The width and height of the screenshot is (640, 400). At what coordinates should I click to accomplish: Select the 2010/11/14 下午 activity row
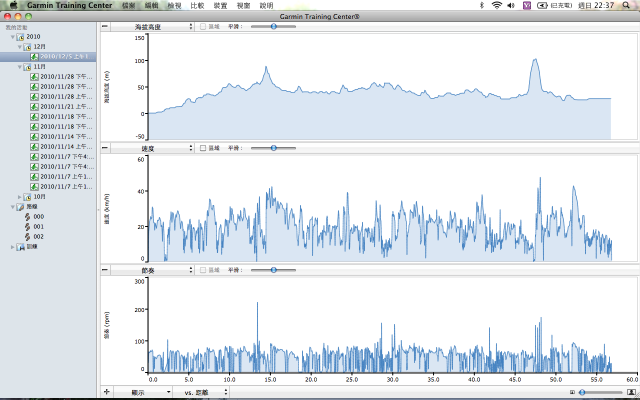coord(48,137)
